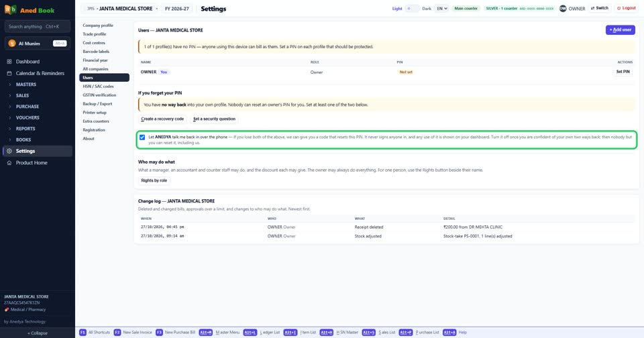Click the Rights by role button
This screenshot has height=338, width=644.
coord(154,180)
